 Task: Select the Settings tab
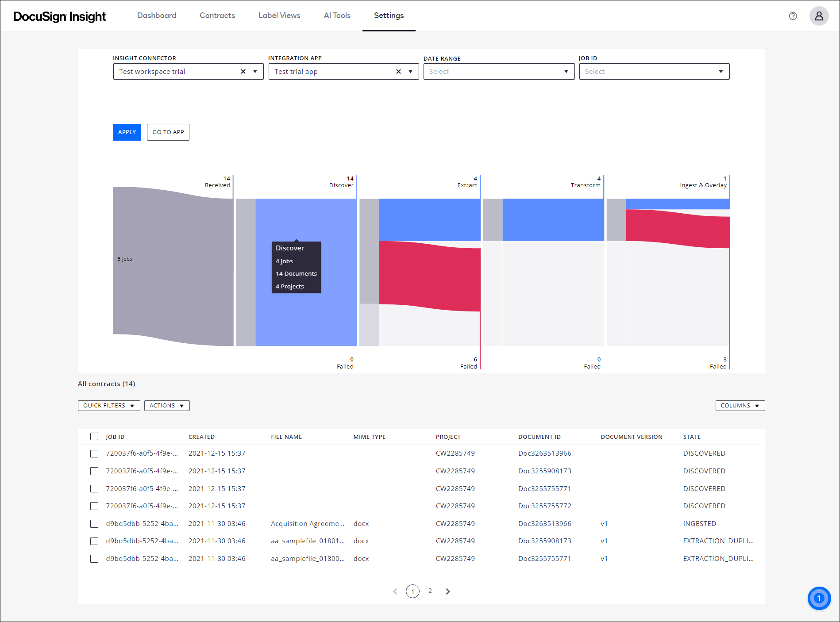389,15
